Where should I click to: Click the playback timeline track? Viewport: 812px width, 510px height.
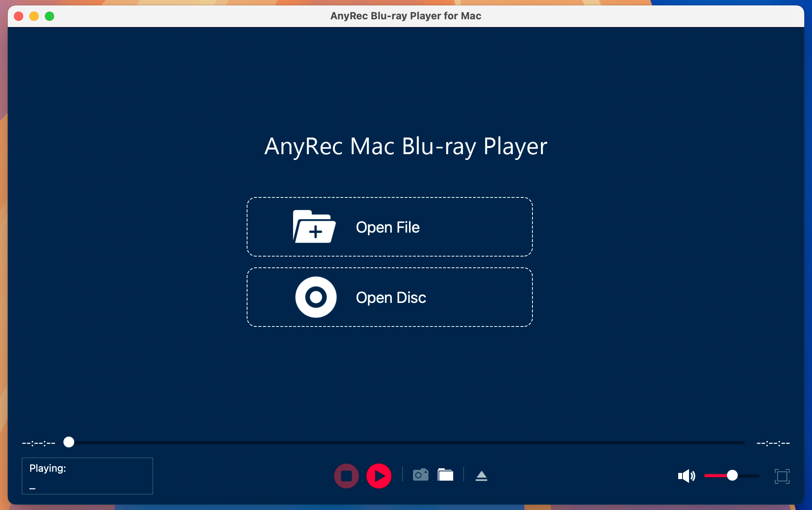404,442
